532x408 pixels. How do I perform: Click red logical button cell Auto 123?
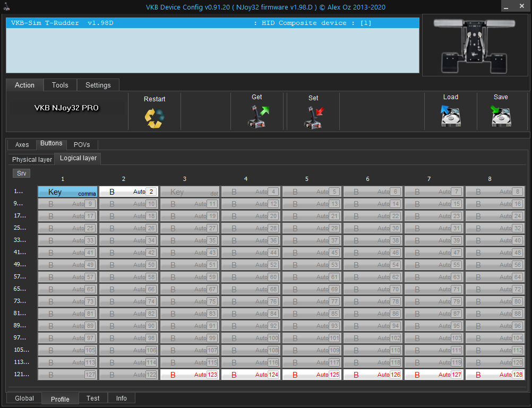[190, 375]
